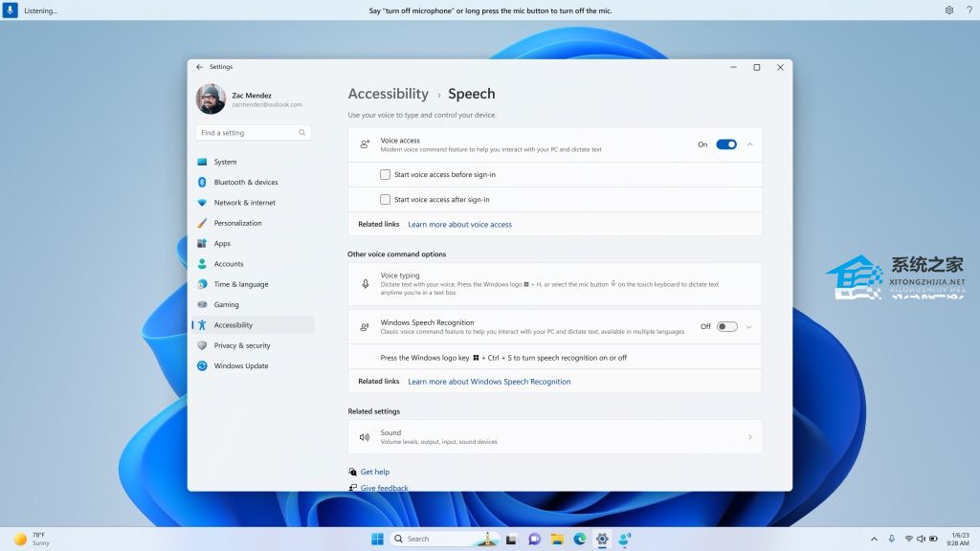Open Learn more about voice access link

(459, 224)
